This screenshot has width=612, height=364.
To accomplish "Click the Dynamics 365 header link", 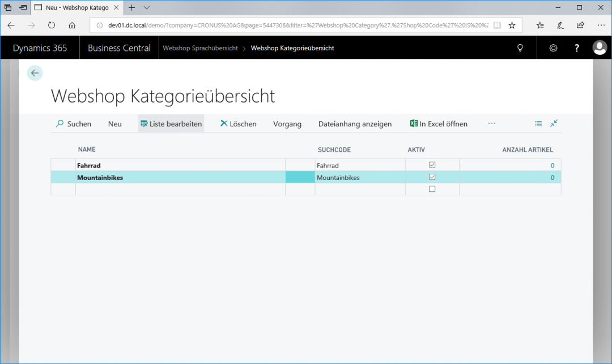I will 40,48.
